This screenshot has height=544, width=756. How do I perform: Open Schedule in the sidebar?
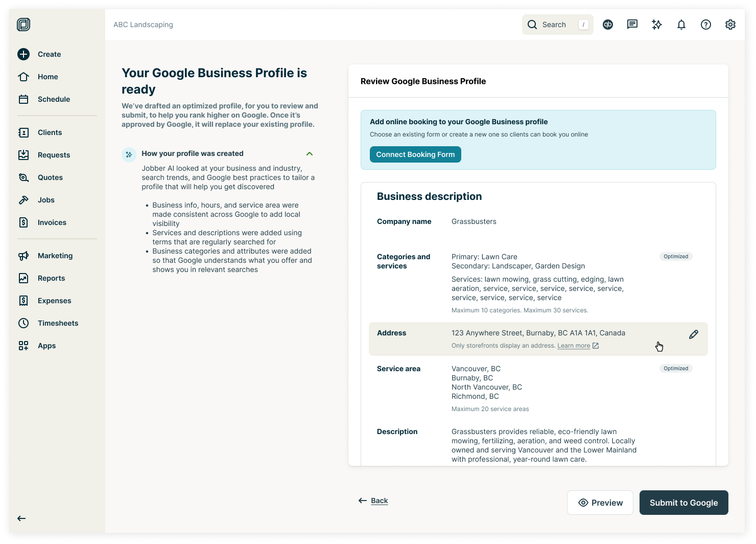(54, 99)
